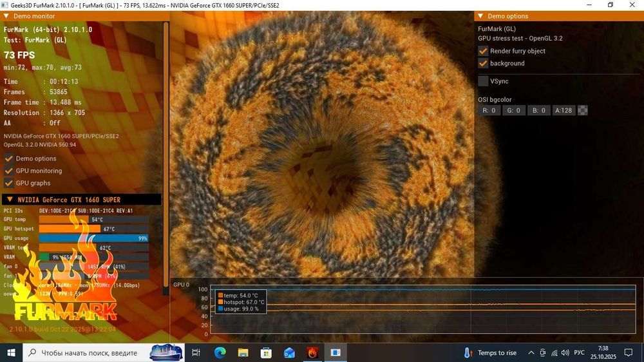Click the Resolution 1366 x 705 row
644x362 pixels.
point(44,112)
